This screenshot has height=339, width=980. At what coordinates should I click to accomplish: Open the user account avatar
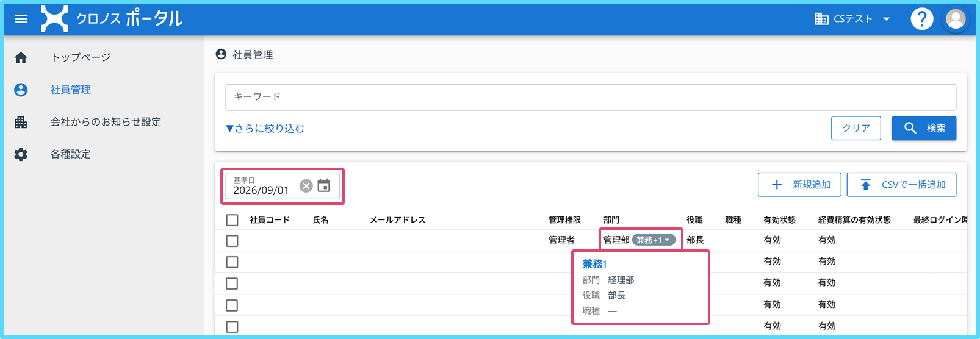(956, 19)
